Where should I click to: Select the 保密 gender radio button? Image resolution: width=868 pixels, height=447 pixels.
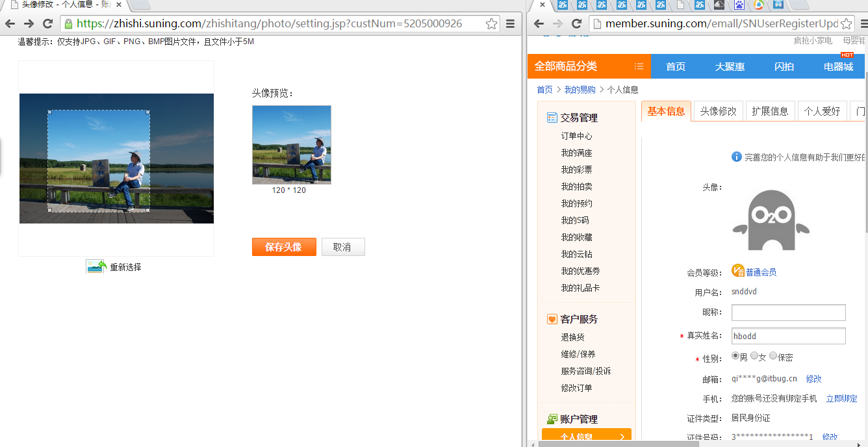(773, 356)
